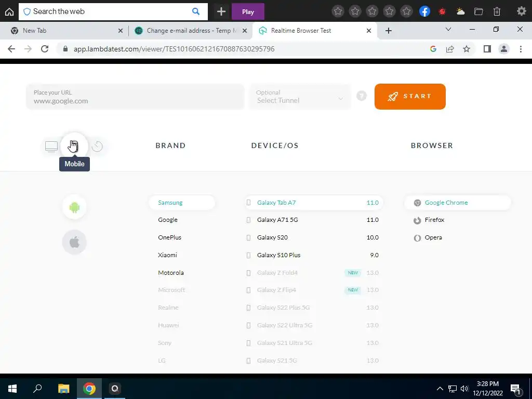Choose the Galaxy Tab A7 device
532x399 pixels.
point(313,203)
